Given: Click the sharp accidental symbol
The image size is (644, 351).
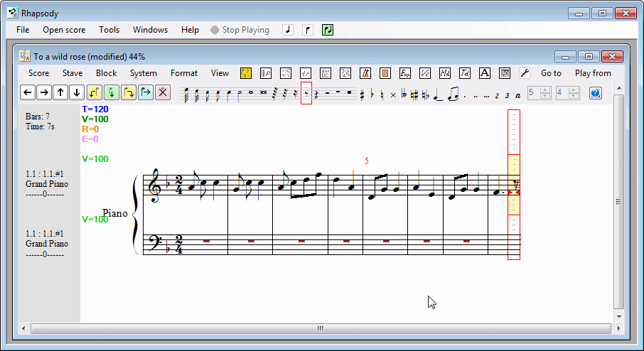Looking at the screenshot, I should (x=362, y=94).
